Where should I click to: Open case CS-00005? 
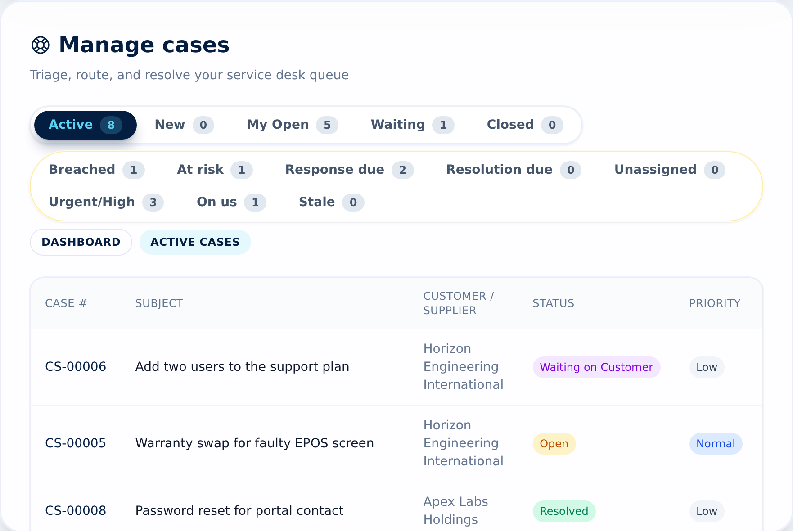tap(76, 443)
